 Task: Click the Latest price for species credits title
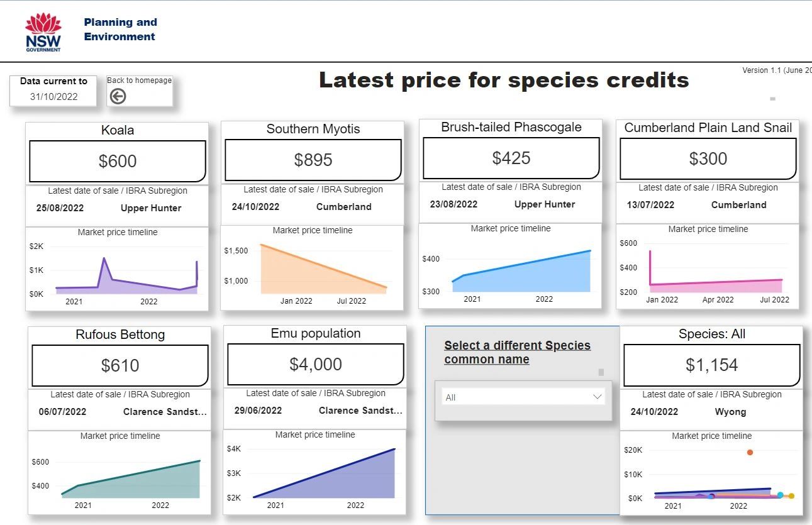click(504, 80)
